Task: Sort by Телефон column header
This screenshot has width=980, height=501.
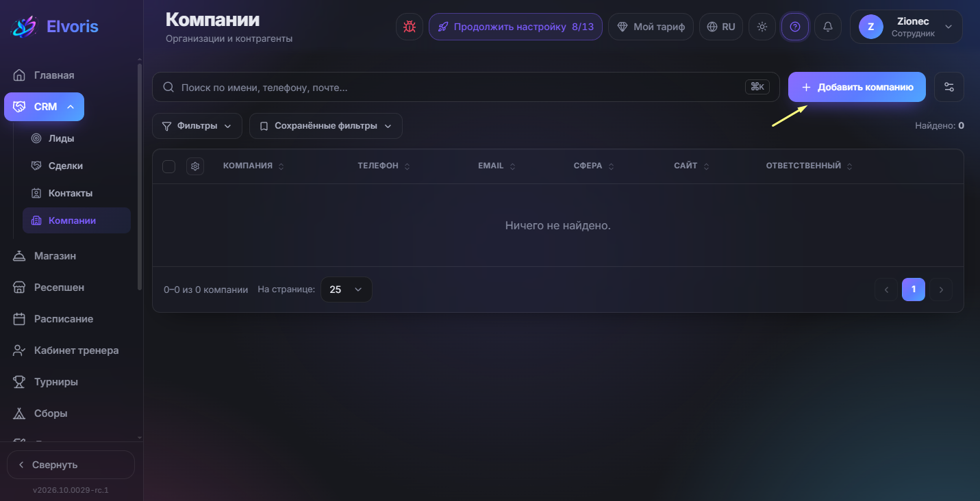Action: click(x=384, y=166)
